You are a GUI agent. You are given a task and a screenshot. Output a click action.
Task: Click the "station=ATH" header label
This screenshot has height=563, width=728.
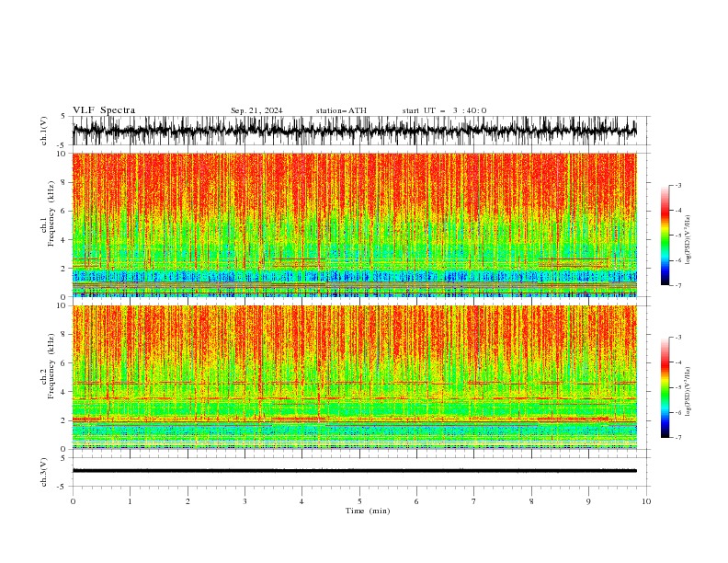(x=341, y=110)
